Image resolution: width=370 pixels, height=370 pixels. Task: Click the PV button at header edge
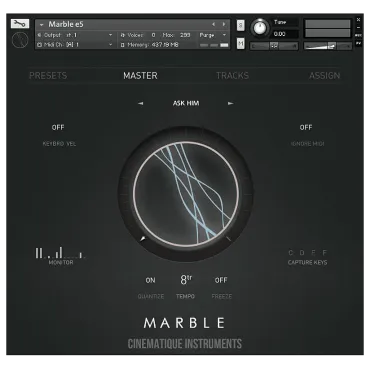[x=358, y=43]
